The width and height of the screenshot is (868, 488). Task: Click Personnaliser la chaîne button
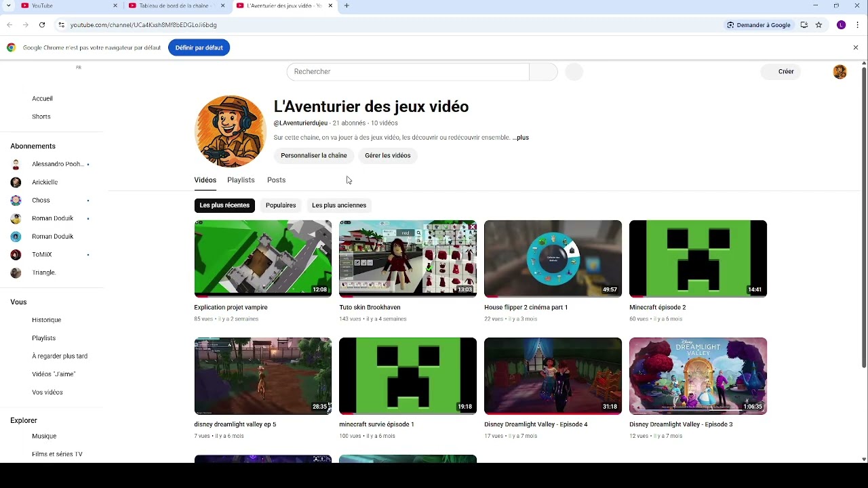pyautogui.click(x=314, y=156)
